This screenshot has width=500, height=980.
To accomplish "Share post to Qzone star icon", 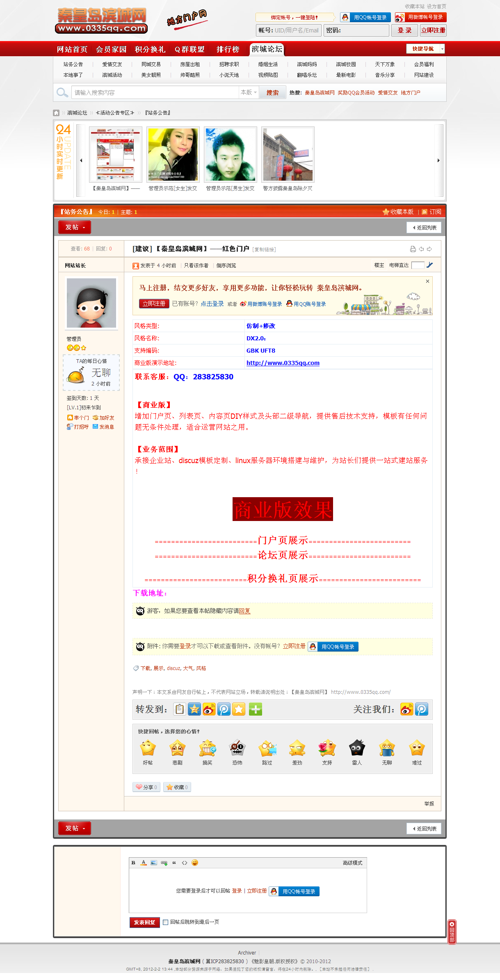I will point(194,709).
